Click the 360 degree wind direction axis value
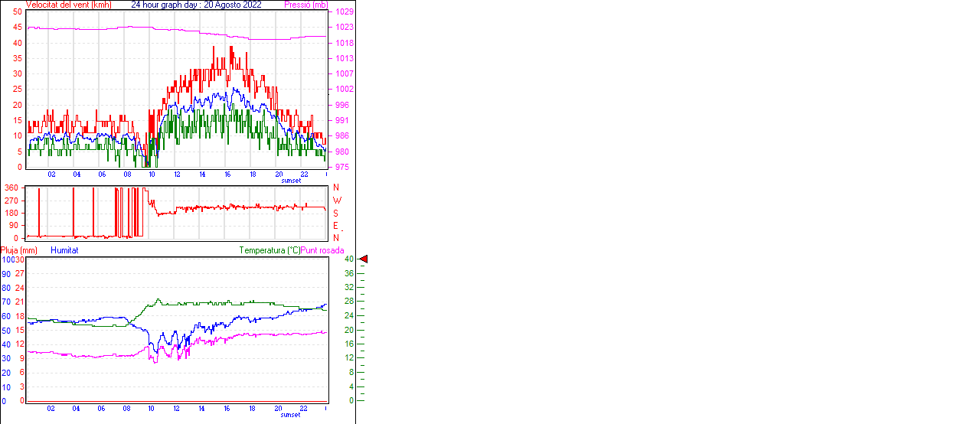The image size is (980, 424). [11, 188]
